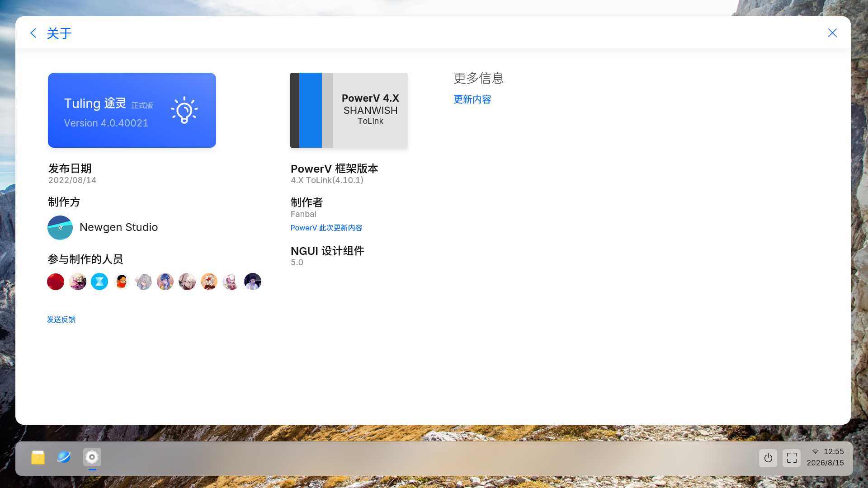868x488 pixels.
Task: Go back using the arrow next to 关于
Action: (x=33, y=33)
